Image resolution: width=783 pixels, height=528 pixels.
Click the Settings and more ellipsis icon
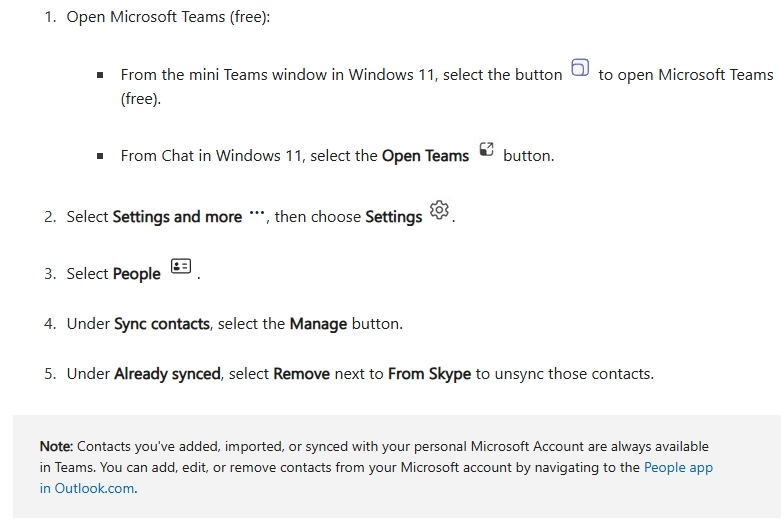tap(256, 214)
